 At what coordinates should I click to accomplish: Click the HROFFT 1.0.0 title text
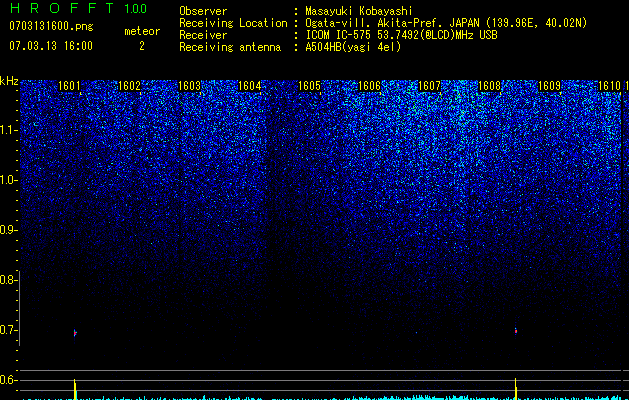[78, 8]
